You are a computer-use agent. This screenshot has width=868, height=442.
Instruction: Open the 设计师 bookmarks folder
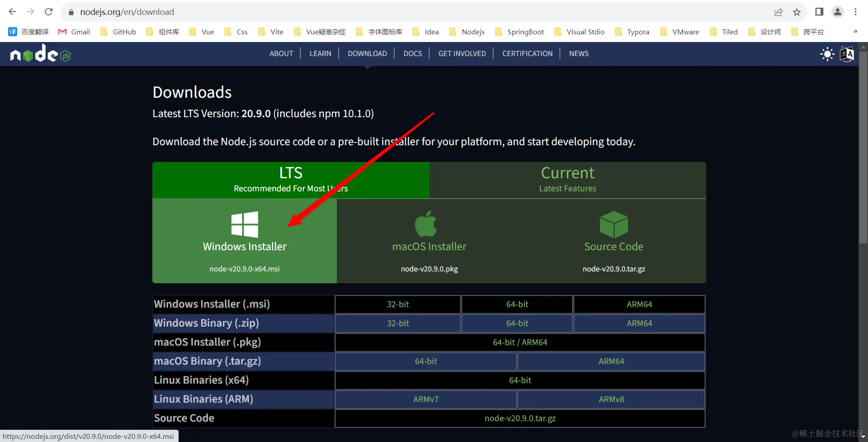764,32
